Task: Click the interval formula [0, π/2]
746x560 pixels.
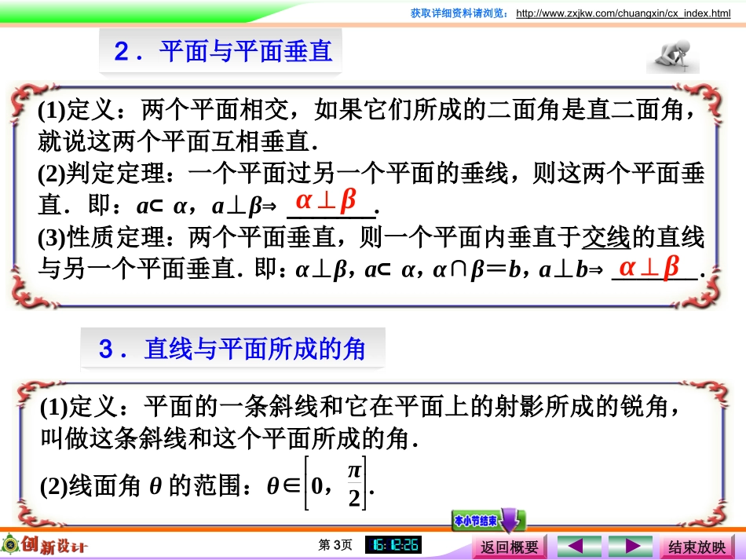Action: (336, 483)
